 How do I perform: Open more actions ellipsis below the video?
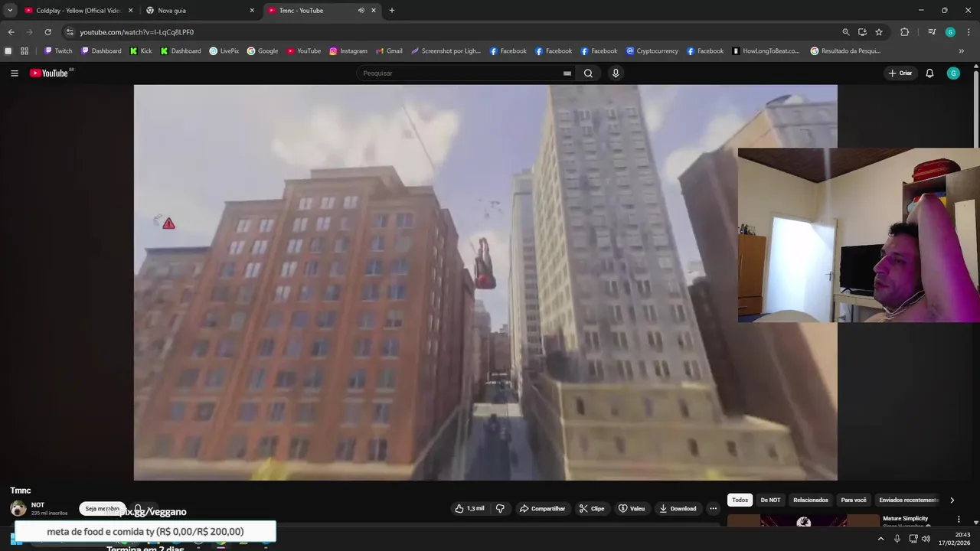point(713,508)
